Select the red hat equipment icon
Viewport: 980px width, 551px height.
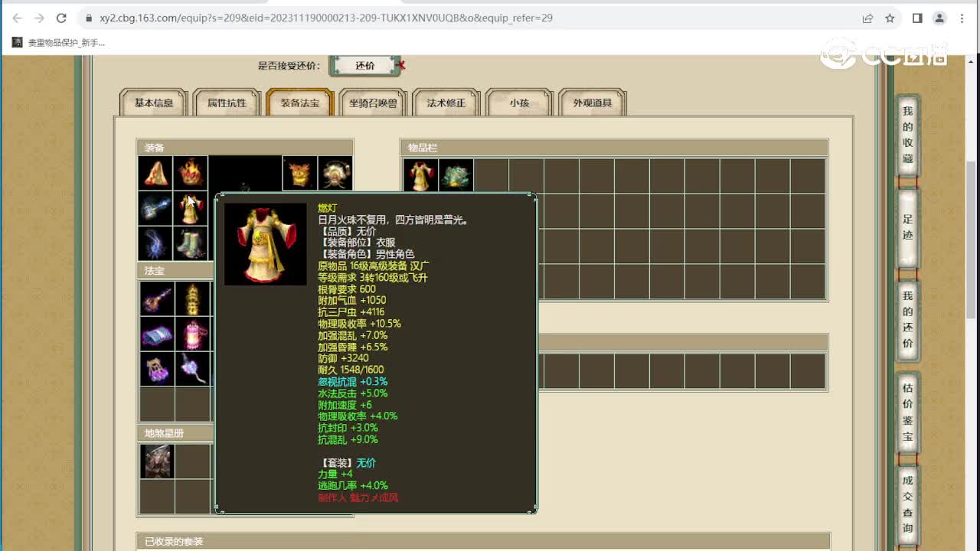[155, 174]
